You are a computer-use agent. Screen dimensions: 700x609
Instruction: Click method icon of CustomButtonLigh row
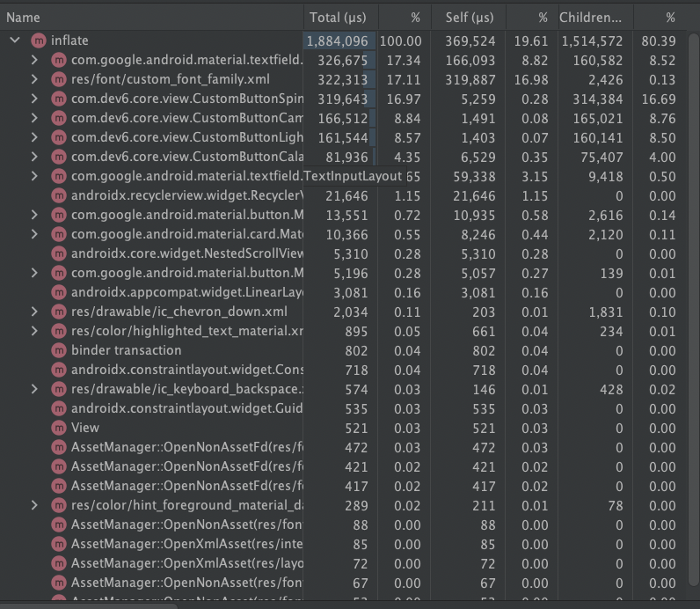(x=59, y=137)
